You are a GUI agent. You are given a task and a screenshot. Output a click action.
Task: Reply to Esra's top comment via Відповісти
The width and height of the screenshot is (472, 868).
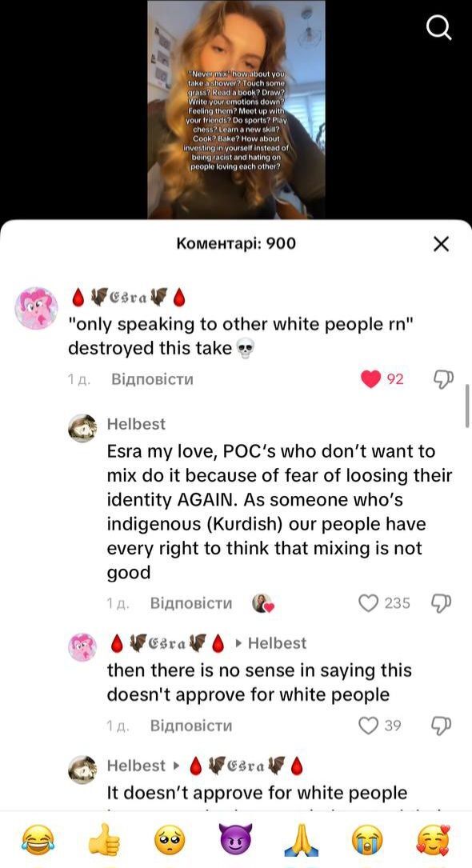click(x=152, y=379)
